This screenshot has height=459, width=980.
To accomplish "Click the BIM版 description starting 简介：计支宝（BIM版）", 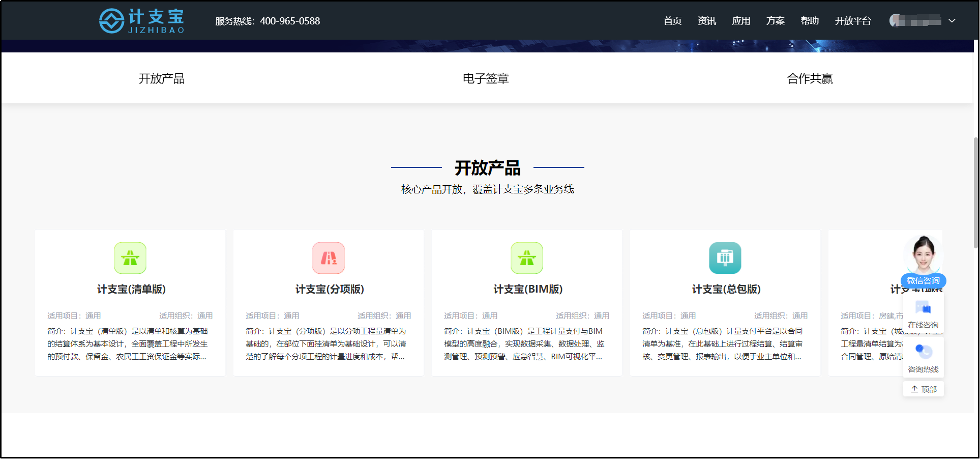I will pos(524,344).
